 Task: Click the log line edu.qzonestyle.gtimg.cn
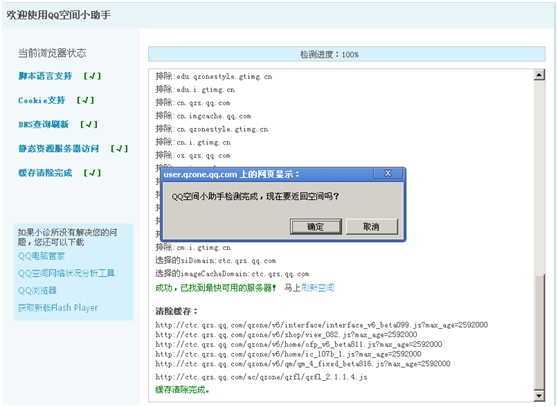214,76
